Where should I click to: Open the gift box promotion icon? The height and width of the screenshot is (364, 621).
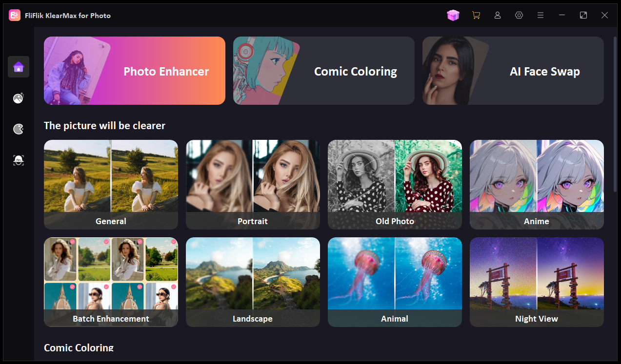click(453, 15)
